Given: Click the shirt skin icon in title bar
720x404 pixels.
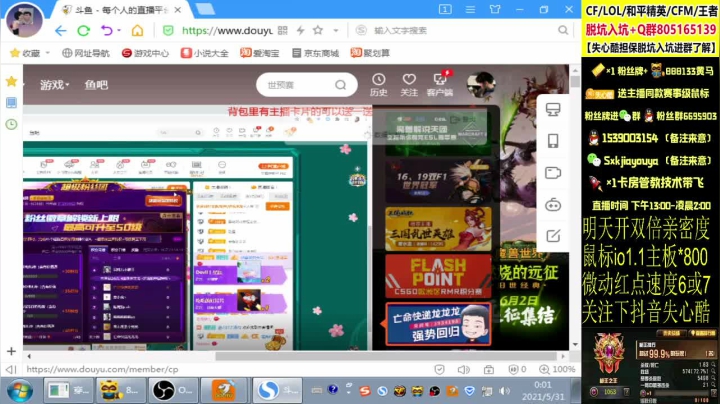Looking at the screenshot, I should [495, 9].
